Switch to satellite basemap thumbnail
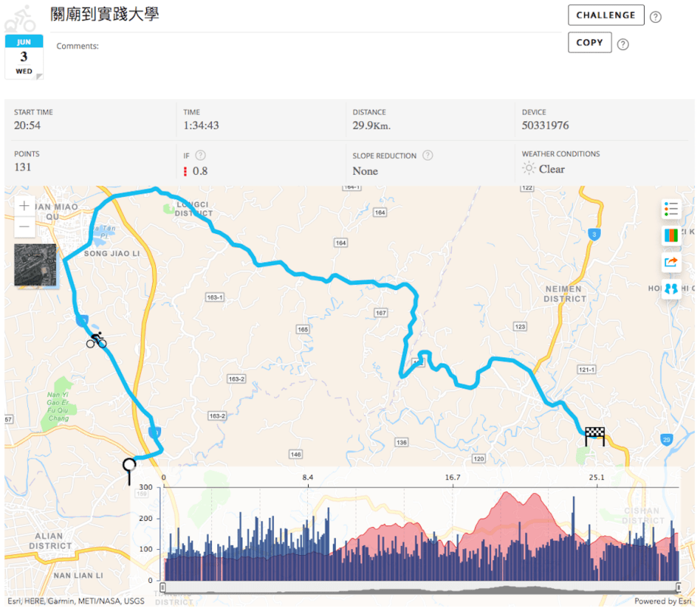 click(x=36, y=265)
